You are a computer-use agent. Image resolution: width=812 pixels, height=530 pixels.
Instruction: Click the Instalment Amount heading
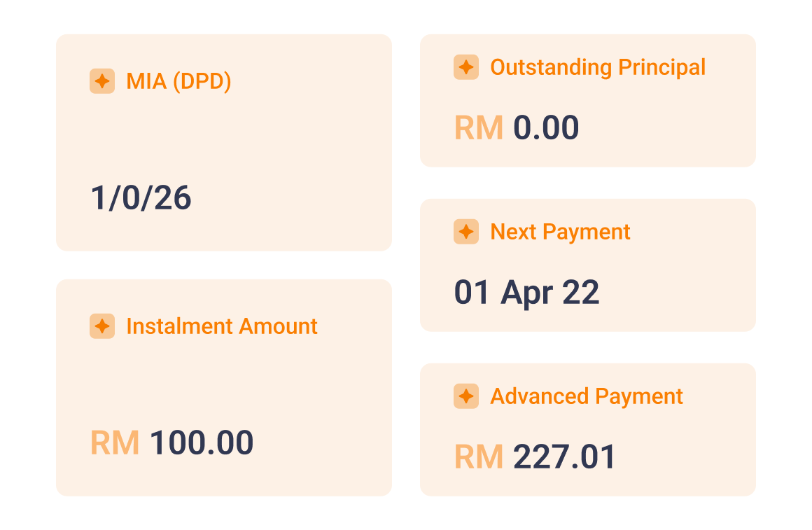point(222,326)
